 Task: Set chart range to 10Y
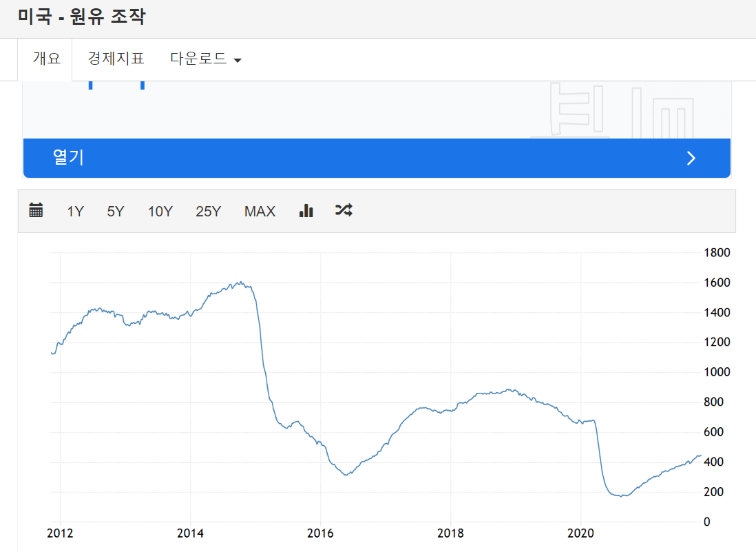click(160, 212)
